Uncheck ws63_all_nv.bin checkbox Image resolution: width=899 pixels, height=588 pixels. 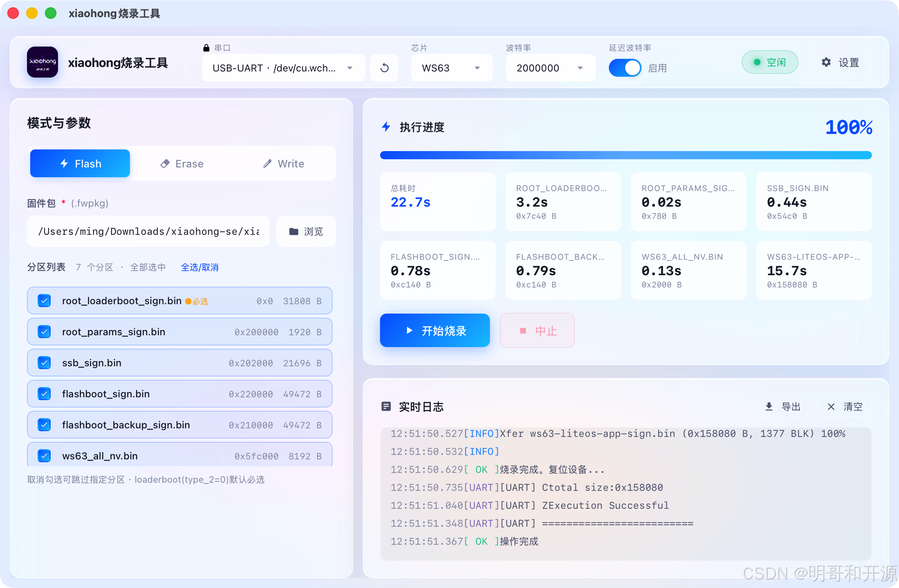44,456
